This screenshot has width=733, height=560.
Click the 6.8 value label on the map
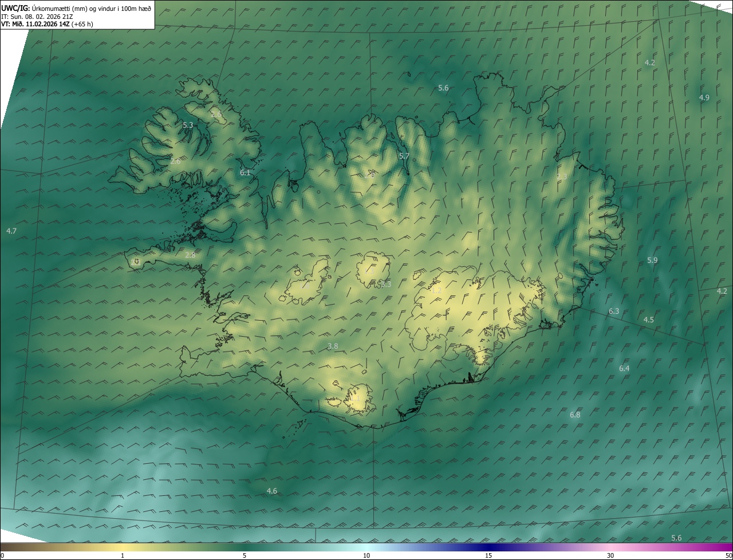[575, 415]
